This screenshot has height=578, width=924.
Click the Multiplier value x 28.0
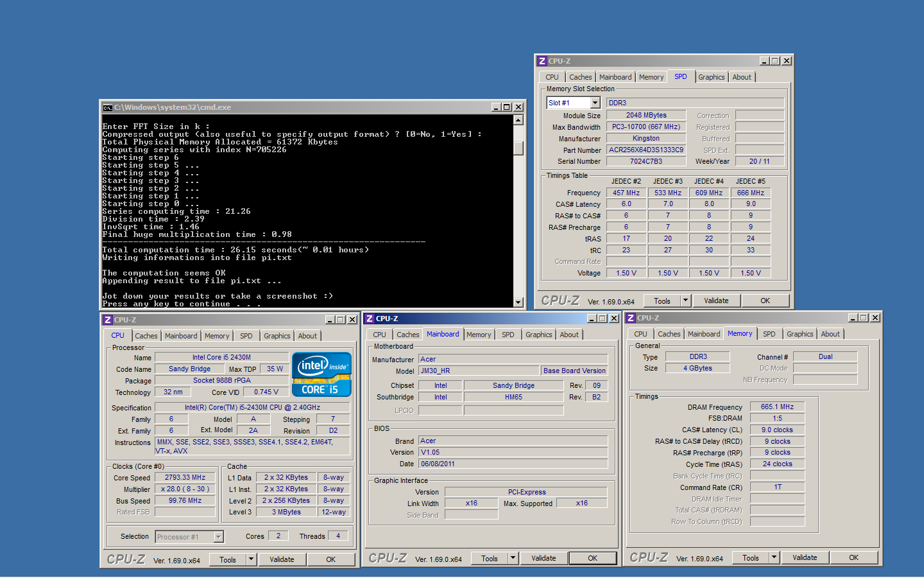(185, 489)
